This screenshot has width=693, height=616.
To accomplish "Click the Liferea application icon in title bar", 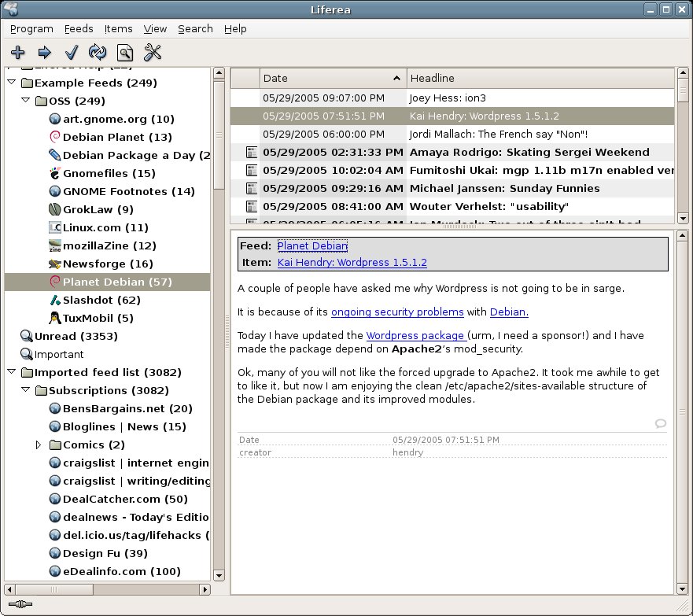I will (10, 9).
